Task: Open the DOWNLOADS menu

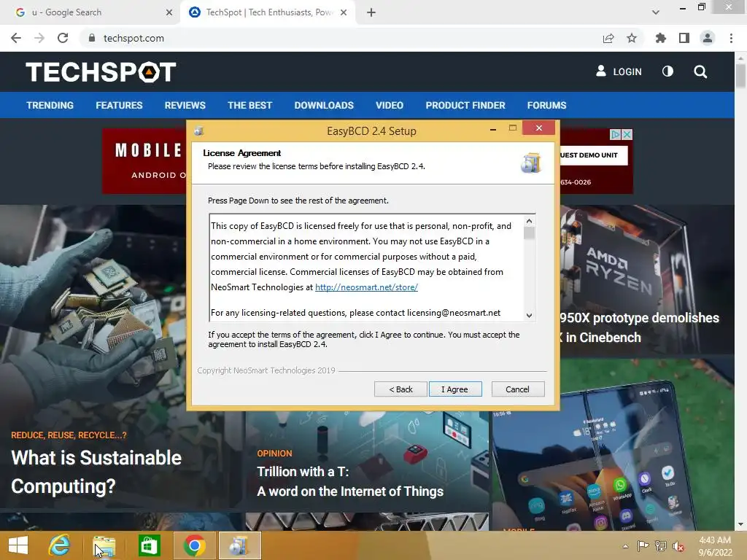Action: tap(324, 105)
